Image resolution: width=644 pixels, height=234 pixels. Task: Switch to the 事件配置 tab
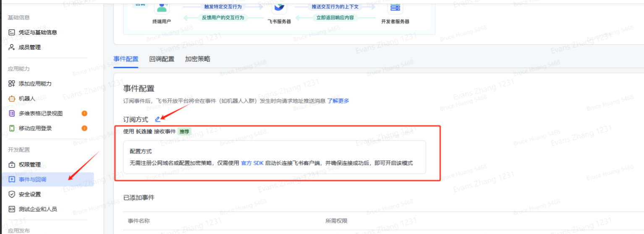[126, 59]
